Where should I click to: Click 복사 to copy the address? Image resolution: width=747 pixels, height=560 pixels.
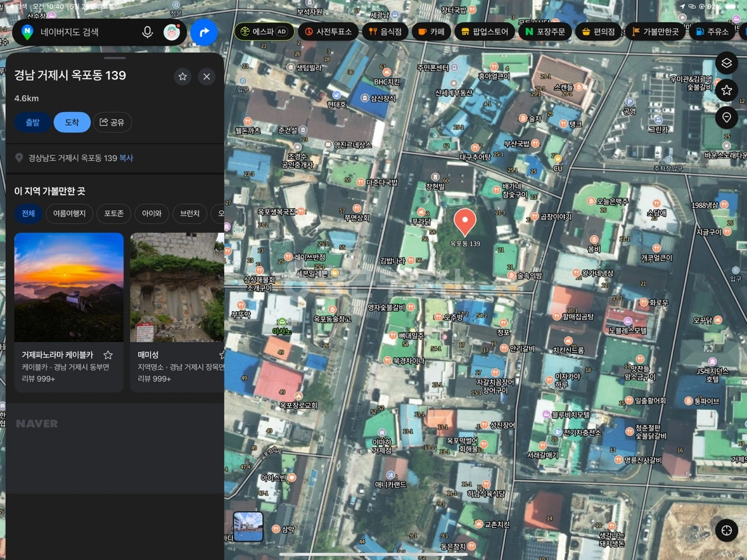click(x=126, y=158)
